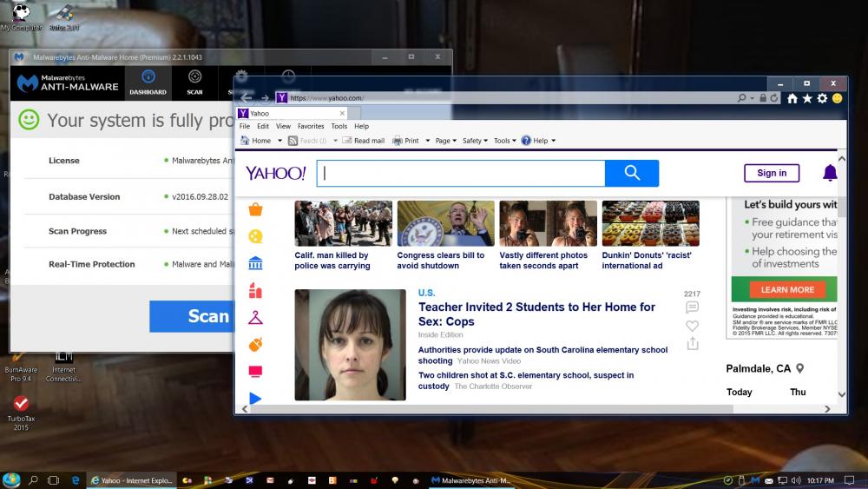The image size is (868, 489).
Task: Expand the Print dropdown arrow
Action: tap(427, 141)
